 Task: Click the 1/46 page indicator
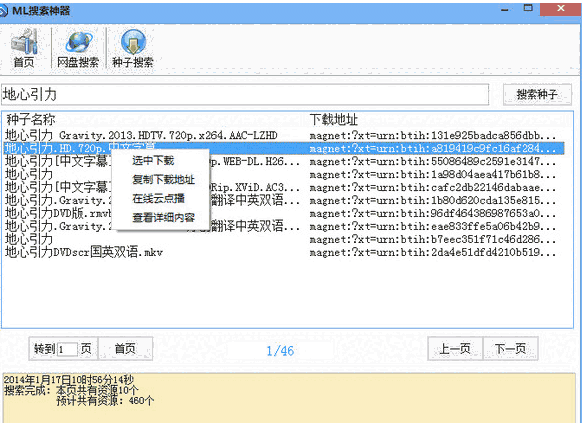click(x=280, y=351)
